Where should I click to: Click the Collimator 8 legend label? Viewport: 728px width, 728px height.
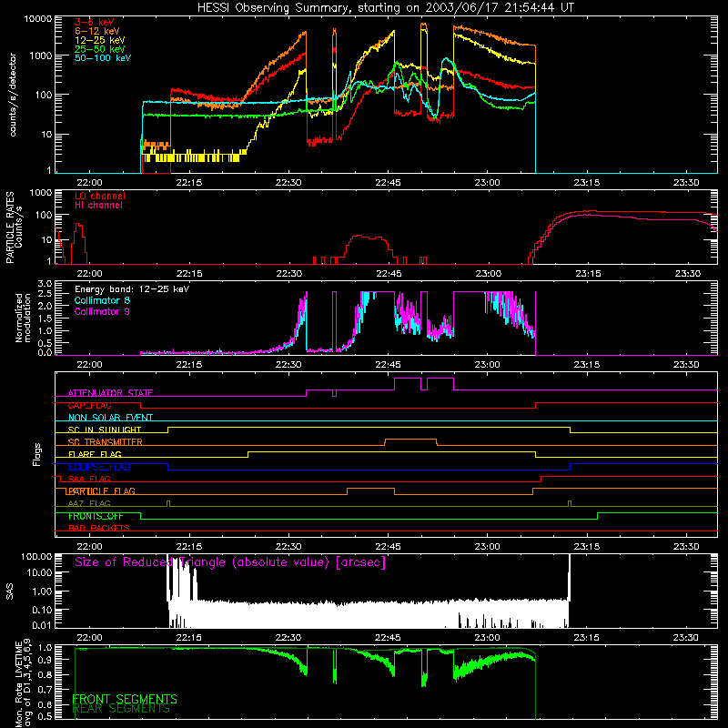pyautogui.click(x=102, y=300)
